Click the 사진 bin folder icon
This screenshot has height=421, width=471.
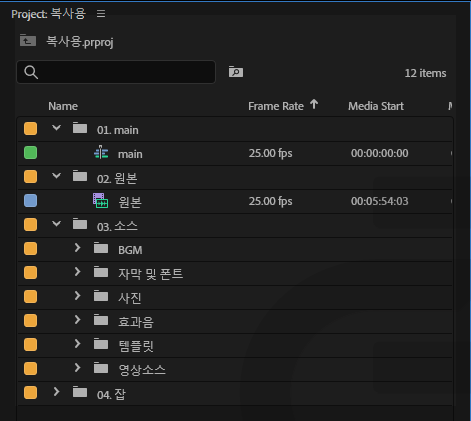point(101,296)
